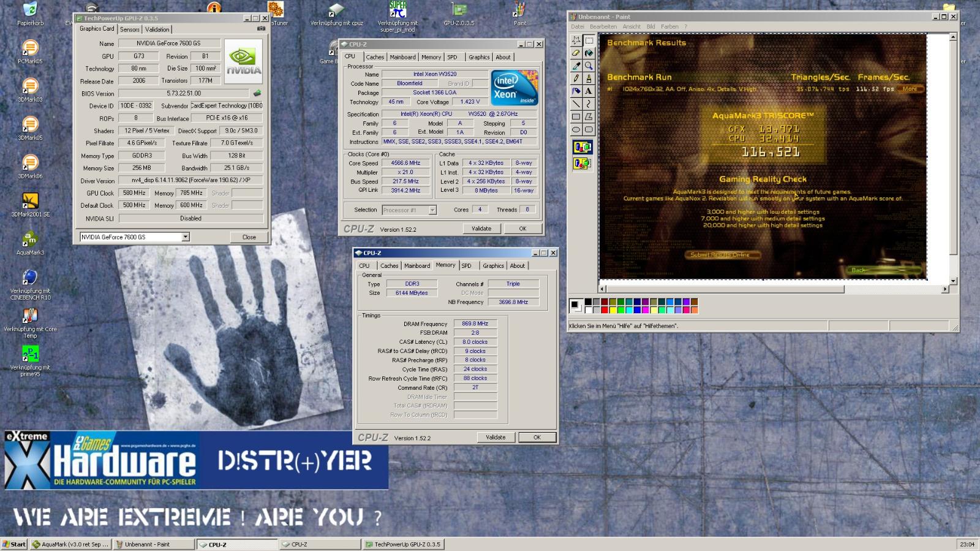Open the 3DMark03 desktop shortcut
Image resolution: width=980 pixels, height=551 pixels.
(x=30, y=90)
